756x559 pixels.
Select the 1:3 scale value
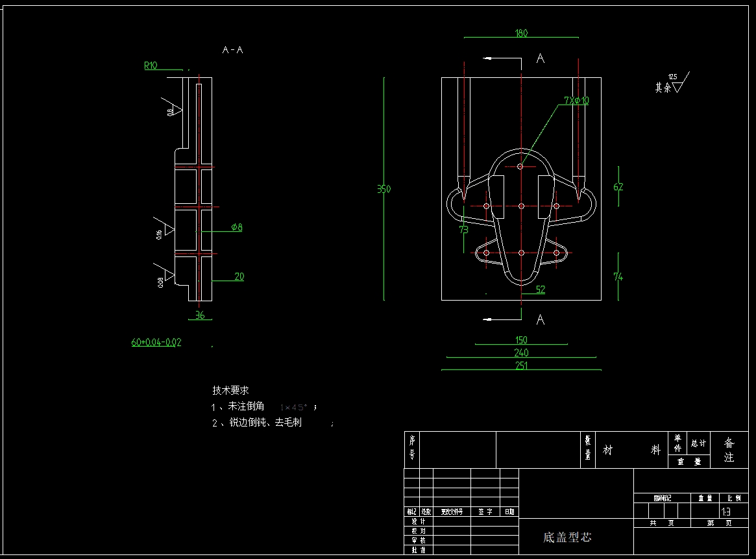[x=726, y=512]
